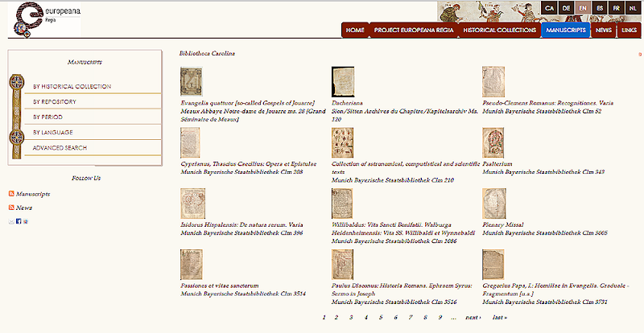Open the Dacheriana title link
Image resolution: width=644 pixels, height=333 pixels.
point(348,103)
